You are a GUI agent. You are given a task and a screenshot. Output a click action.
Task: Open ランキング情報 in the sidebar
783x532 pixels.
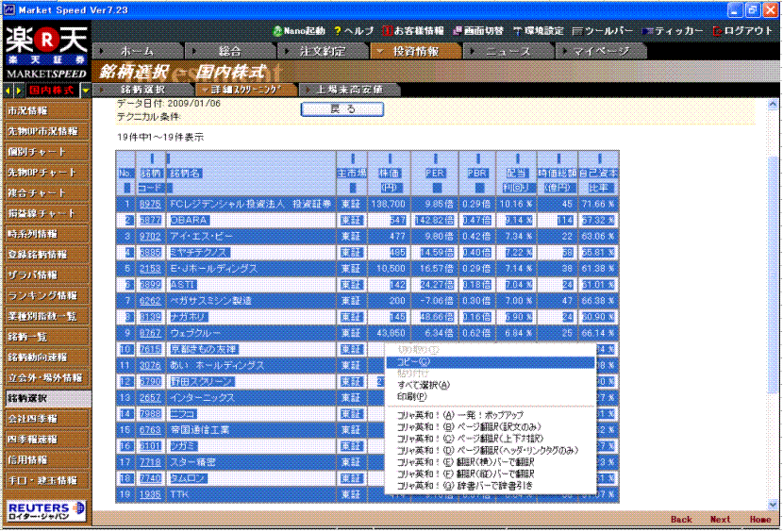(x=46, y=296)
